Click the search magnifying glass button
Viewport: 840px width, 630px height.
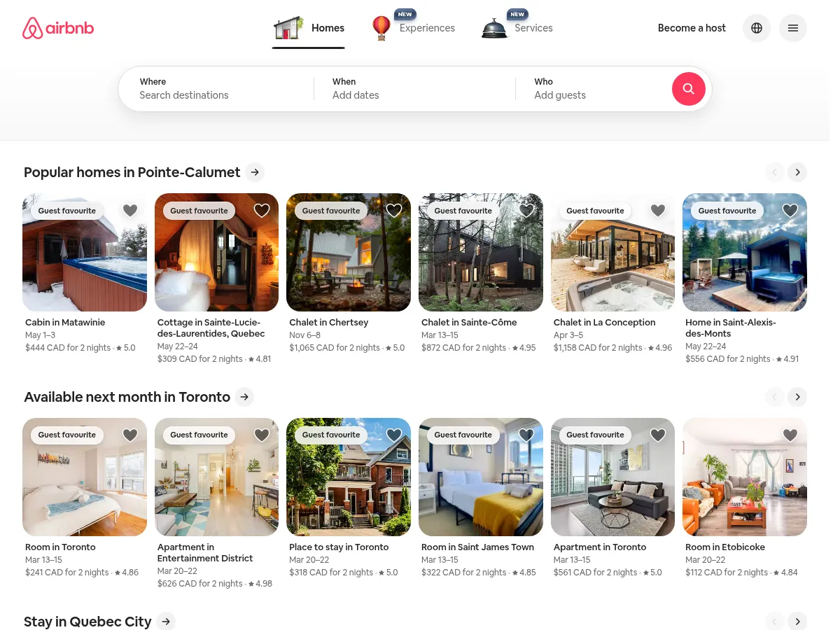pyautogui.click(x=688, y=89)
